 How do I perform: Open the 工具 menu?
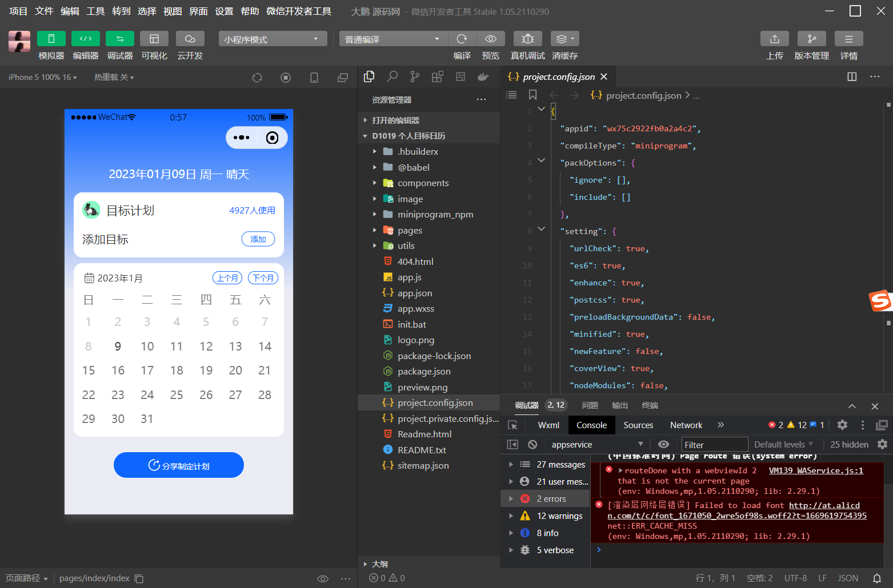pyautogui.click(x=95, y=11)
